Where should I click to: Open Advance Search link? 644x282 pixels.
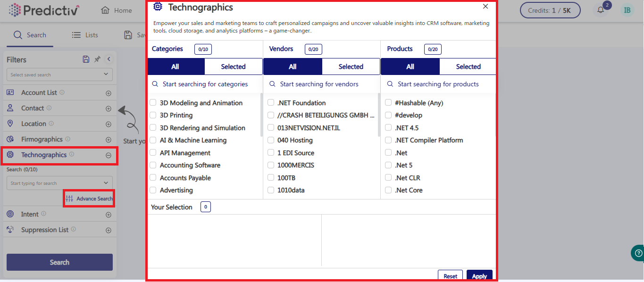coord(89,199)
